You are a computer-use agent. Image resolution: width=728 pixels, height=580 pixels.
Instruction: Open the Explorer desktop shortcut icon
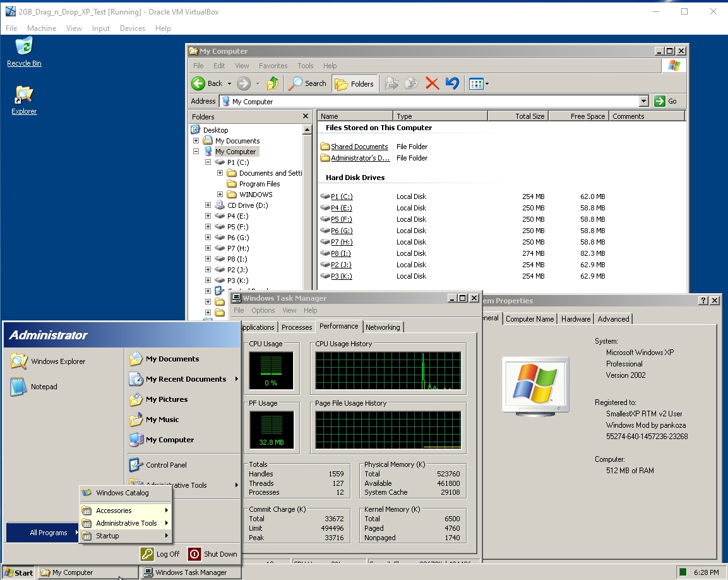point(24,100)
